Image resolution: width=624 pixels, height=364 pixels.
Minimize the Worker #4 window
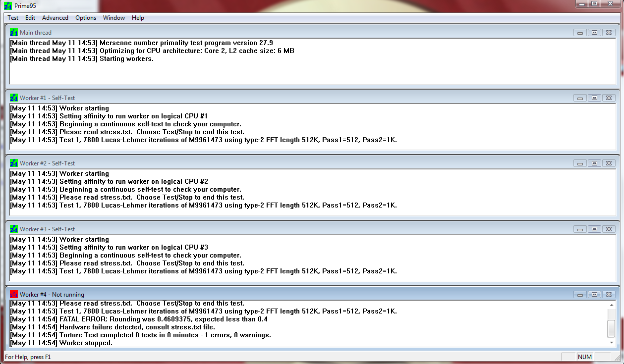580,295
